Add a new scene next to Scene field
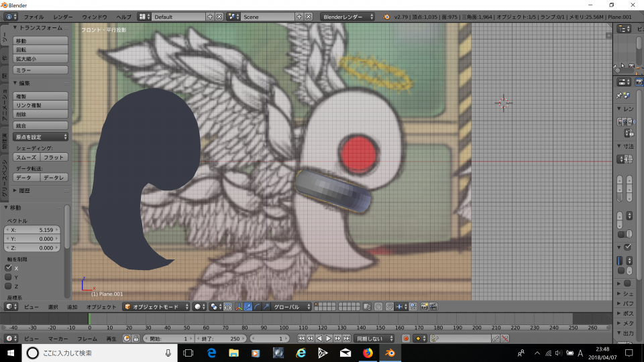 point(299,17)
